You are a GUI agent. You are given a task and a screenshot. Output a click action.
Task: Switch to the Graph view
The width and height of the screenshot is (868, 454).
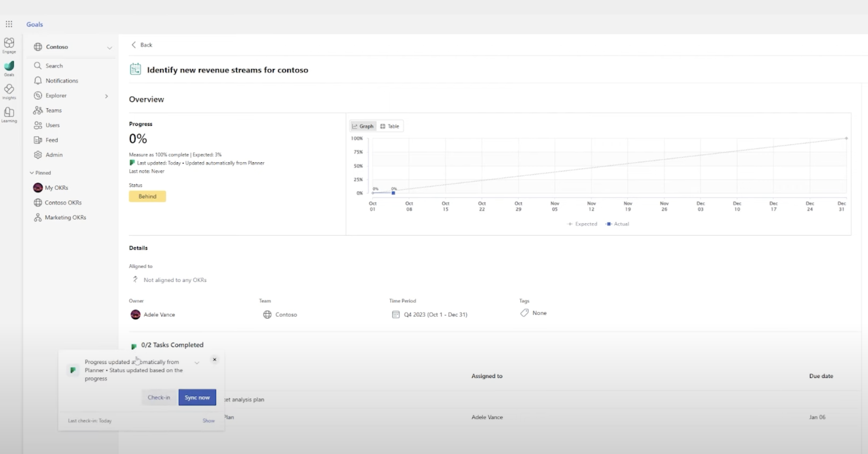click(363, 126)
